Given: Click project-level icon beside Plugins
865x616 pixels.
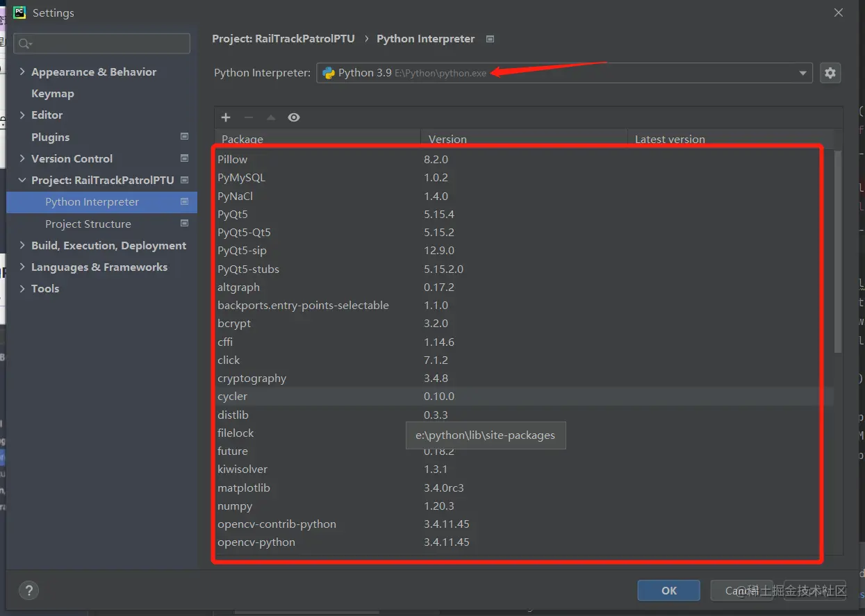Looking at the screenshot, I should [x=184, y=137].
